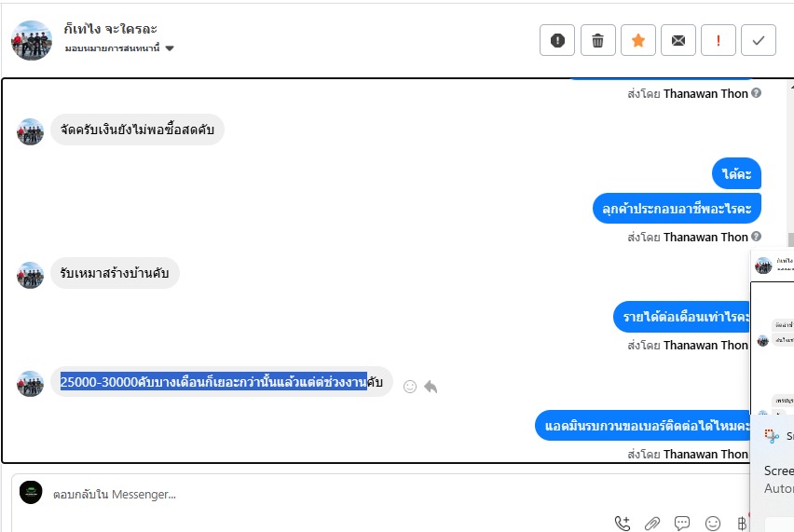794x532 pixels.
Task: Attach a file with paperclip icon
Action: [x=652, y=524]
